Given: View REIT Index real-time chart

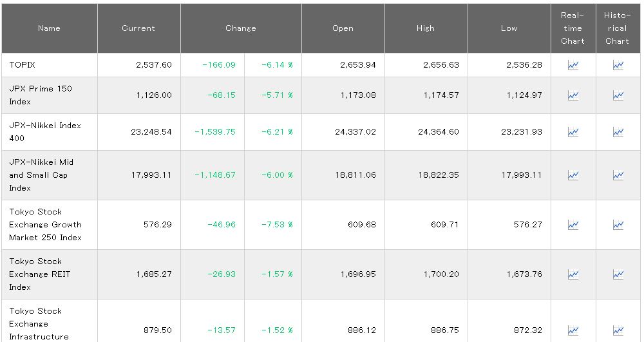Looking at the screenshot, I should point(573,274).
